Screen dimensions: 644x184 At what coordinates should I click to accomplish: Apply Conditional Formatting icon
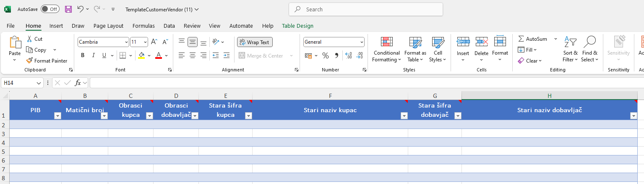pyautogui.click(x=386, y=42)
